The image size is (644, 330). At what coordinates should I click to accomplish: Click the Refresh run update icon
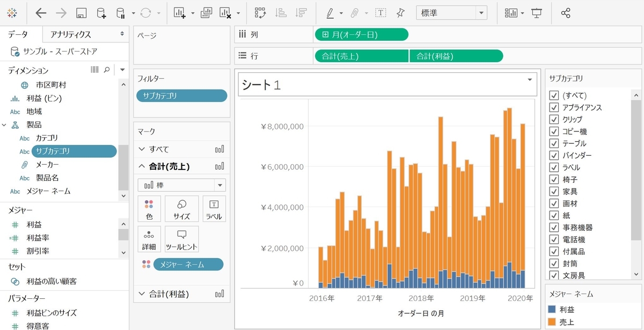pyautogui.click(x=145, y=13)
